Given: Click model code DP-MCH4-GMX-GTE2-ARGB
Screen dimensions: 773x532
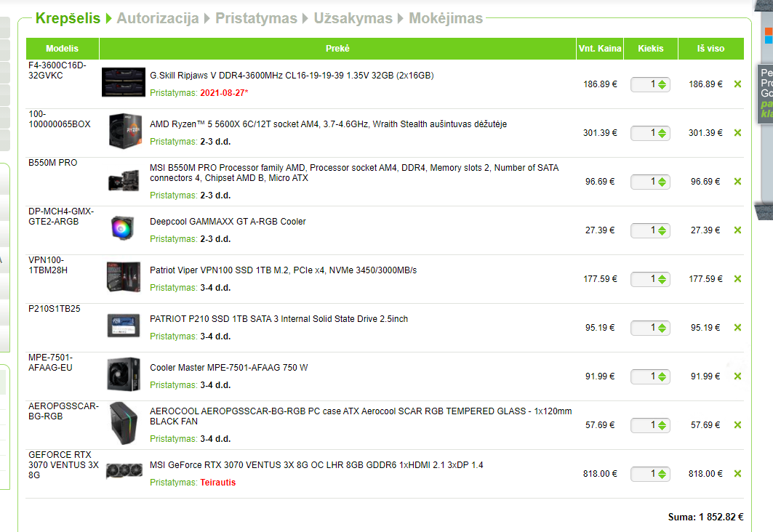Looking at the screenshot, I should pyautogui.click(x=61, y=217).
